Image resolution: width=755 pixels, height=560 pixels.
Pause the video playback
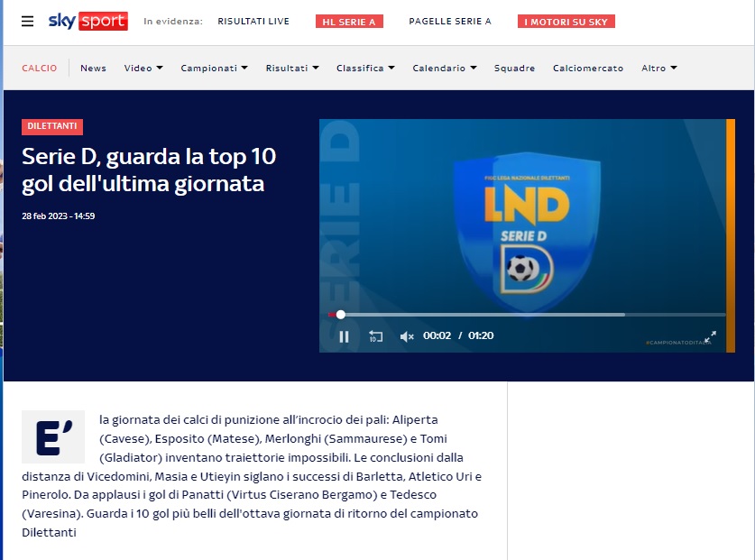pos(344,336)
